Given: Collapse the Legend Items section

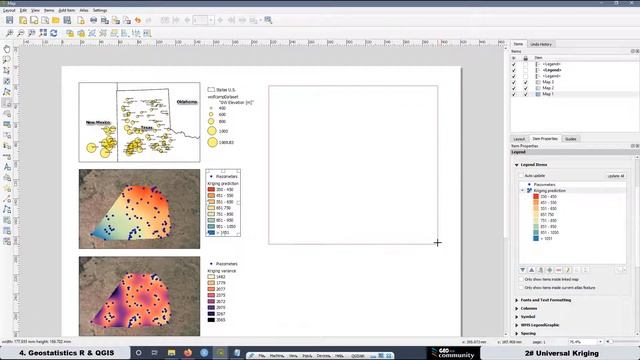Looking at the screenshot, I should [517, 165].
